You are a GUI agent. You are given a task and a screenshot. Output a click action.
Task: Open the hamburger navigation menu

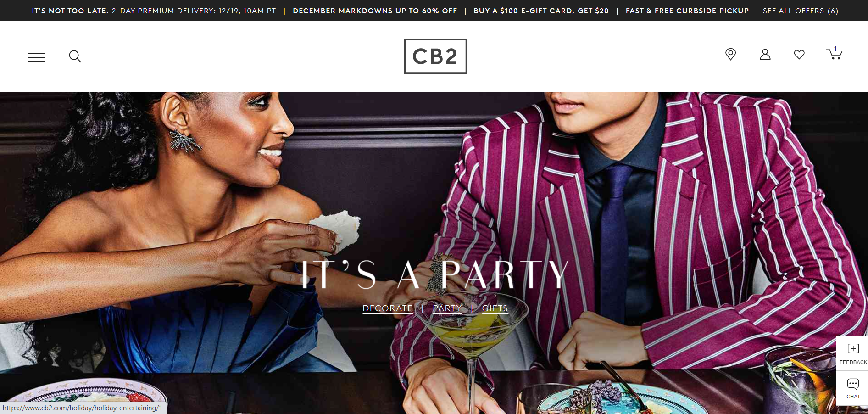coord(37,57)
